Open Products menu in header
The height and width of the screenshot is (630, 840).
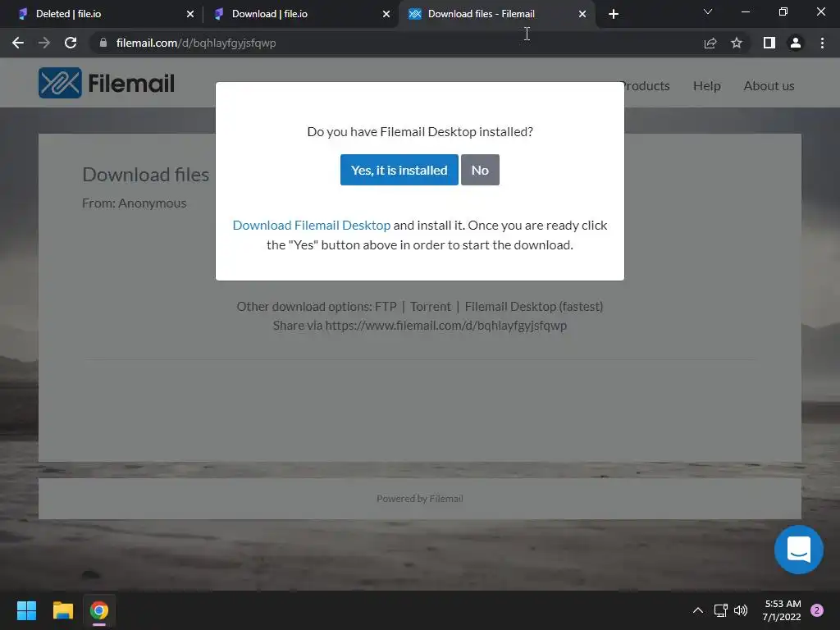646,85
